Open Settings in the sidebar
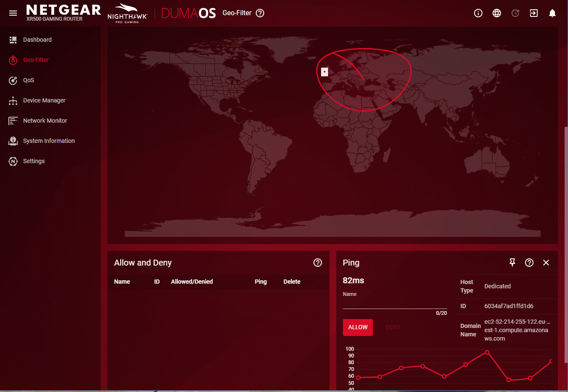The width and height of the screenshot is (568, 392). coord(34,161)
